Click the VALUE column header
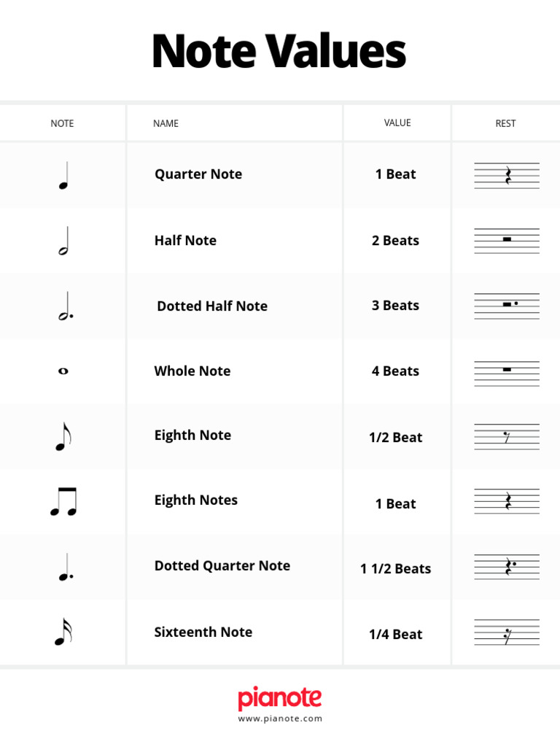560x747 pixels. pos(397,123)
